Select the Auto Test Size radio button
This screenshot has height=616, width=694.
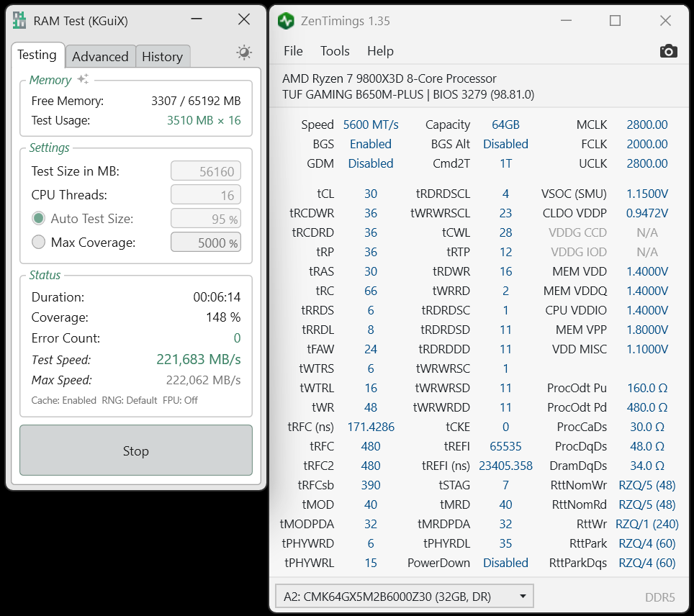[x=38, y=218]
